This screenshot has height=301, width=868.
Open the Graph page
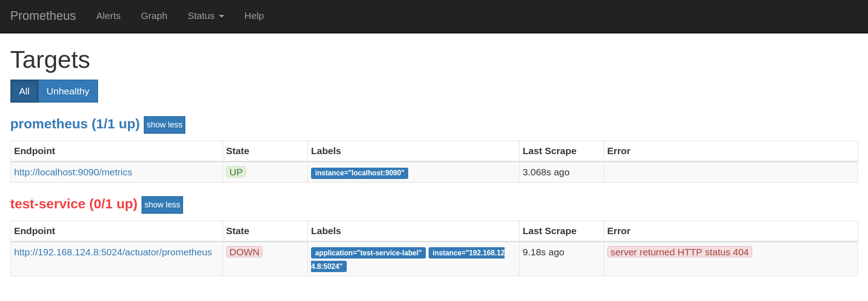point(154,16)
